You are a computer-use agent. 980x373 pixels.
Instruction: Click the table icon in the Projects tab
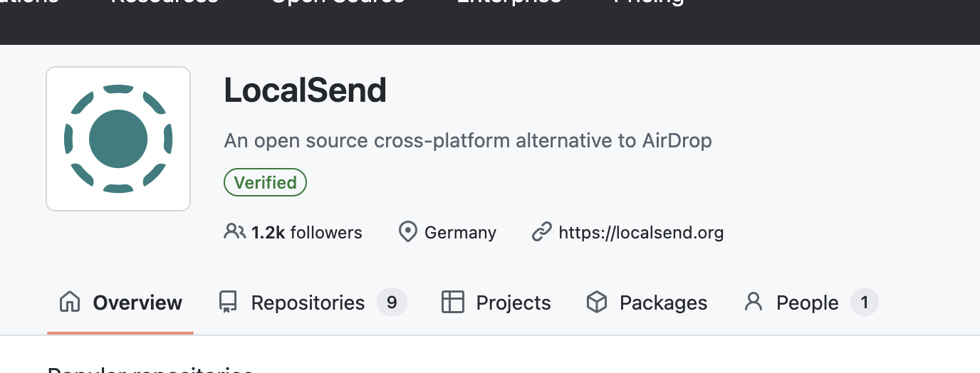[453, 303]
